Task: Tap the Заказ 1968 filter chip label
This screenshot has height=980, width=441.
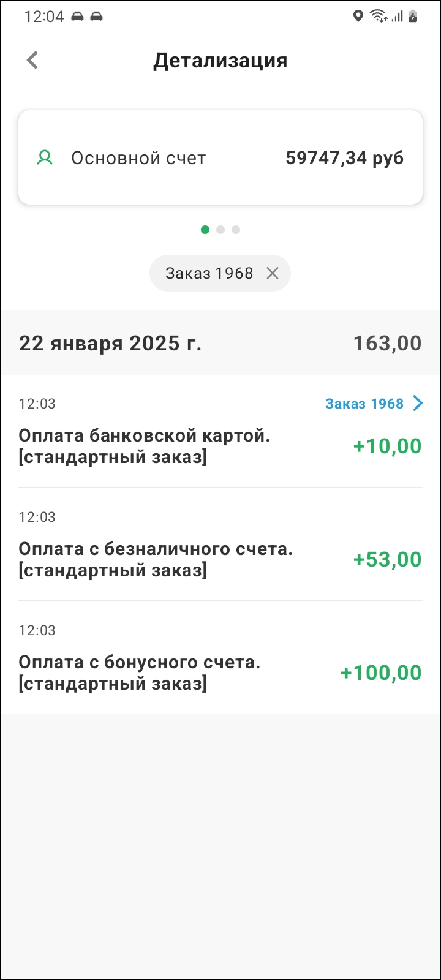Action: pyautogui.click(x=209, y=273)
